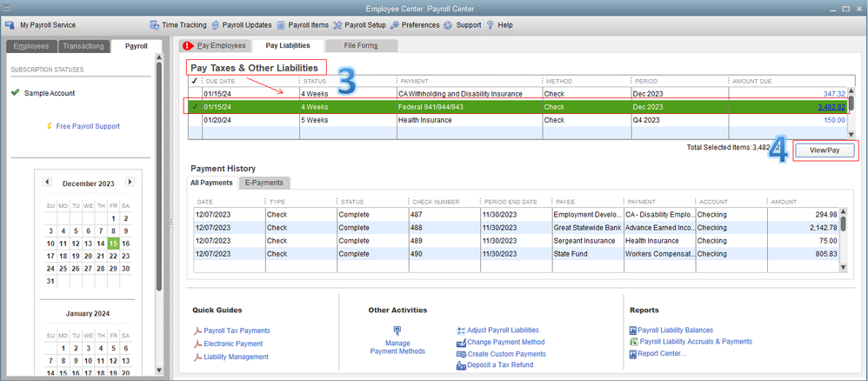Open the Help question mark icon
The image size is (868, 381).
point(491,25)
